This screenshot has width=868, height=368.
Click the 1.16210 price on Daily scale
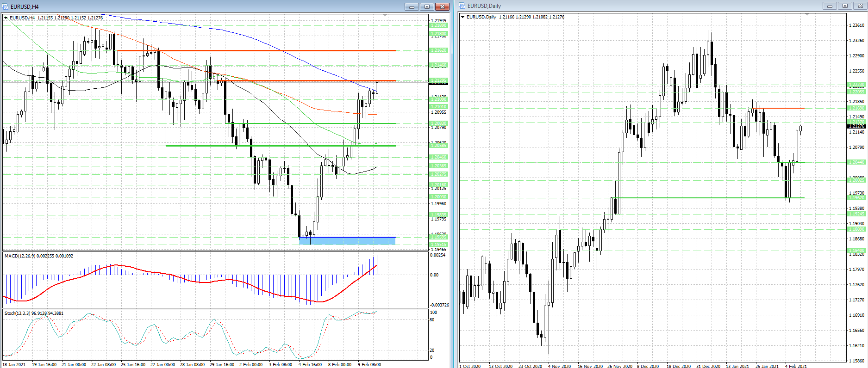click(x=856, y=346)
